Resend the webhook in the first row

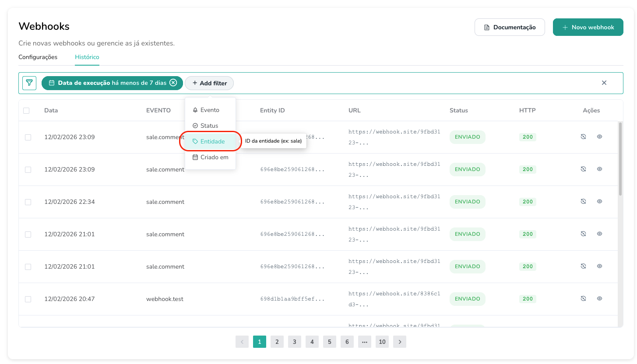click(583, 137)
